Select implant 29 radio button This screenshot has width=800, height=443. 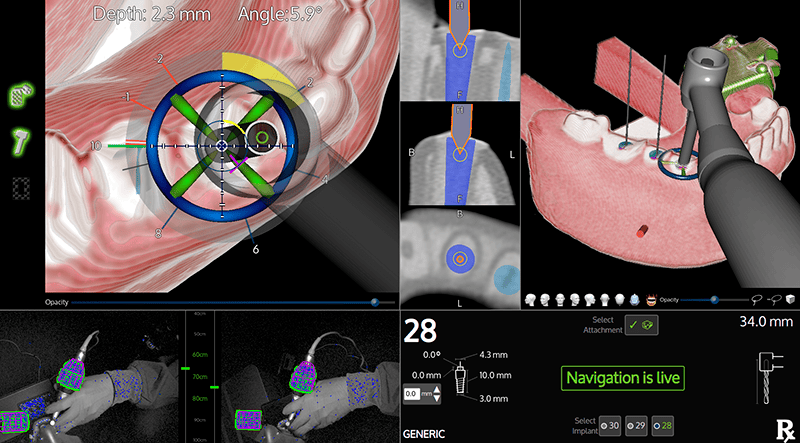tap(637, 426)
